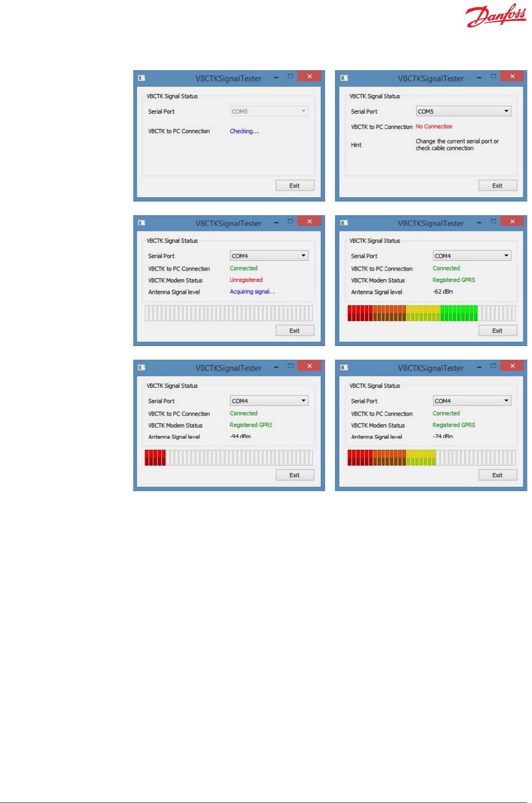Open the COM4 Serial Port dropdown in the -62 dBm window
Screen dimensions: 532x803
pyautogui.click(x=472, y=256)
